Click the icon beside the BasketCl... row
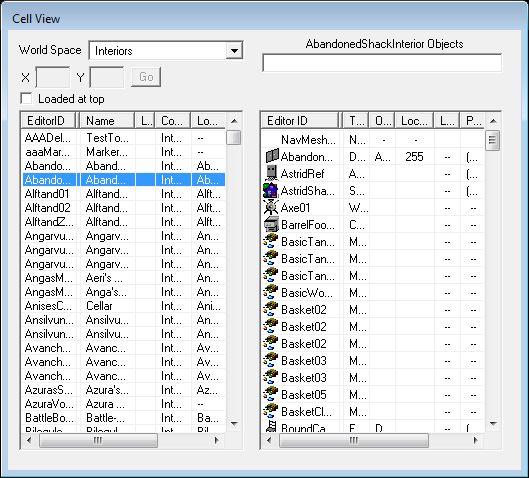The width and height of the screenshot is (529, 478). (x=271, y=411)
